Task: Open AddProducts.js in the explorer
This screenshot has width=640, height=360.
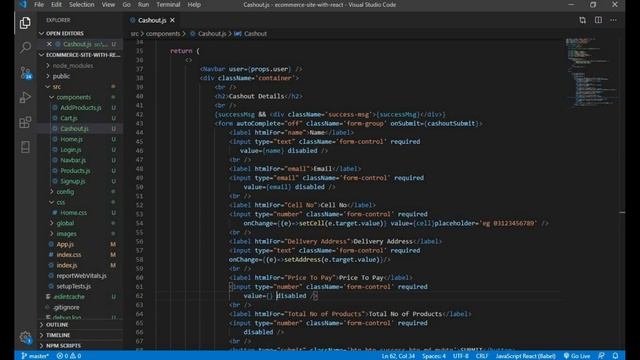Action: click(x=80, y=107)
